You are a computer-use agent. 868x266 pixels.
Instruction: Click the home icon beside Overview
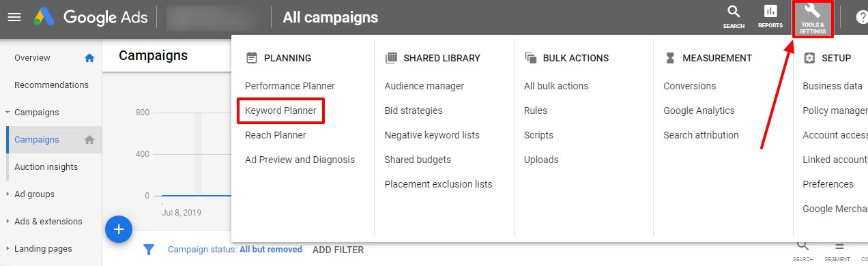pyautogui.click(x=89, y=58)
